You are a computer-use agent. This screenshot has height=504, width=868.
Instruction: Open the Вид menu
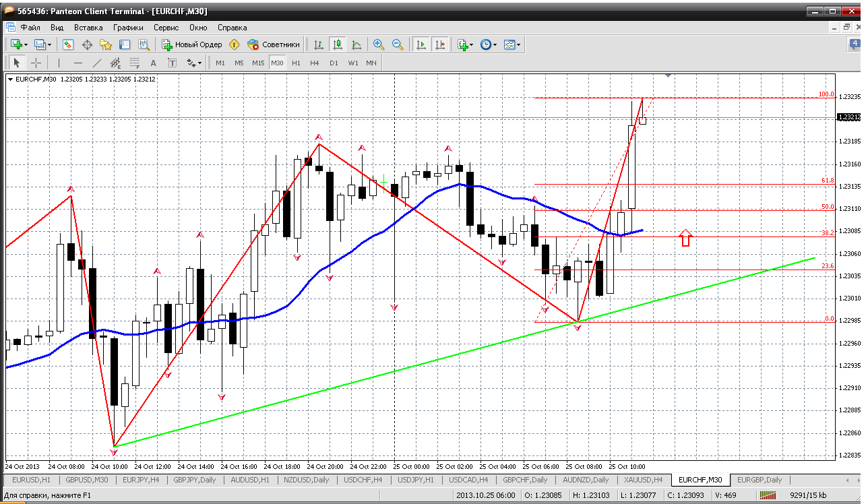pos(57,28)
